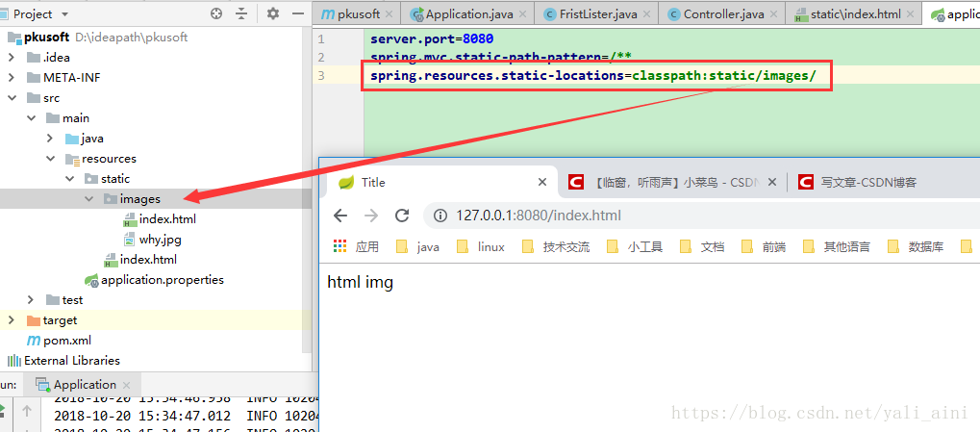Image resolution: width=980 pixels, height=432 pixels.
Task: Collapse the static folder
Action: [69, 179]
